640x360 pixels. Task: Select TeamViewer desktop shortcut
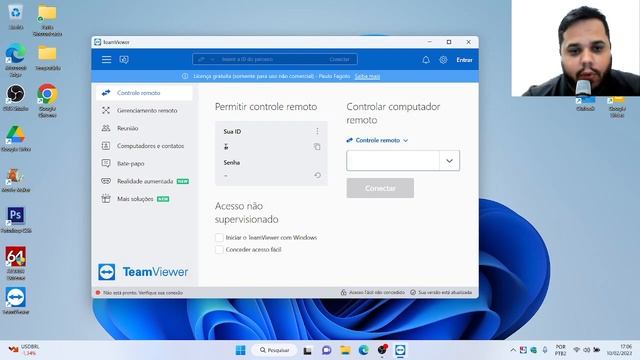point(16,300)
